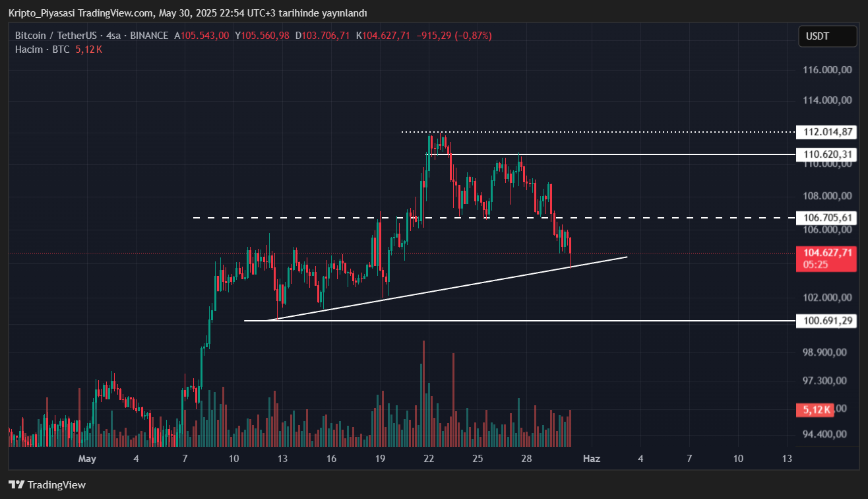Click the 28 date label on time axis
The height and width of the screenshot is (499, 868).
click(x=526, y=458)
